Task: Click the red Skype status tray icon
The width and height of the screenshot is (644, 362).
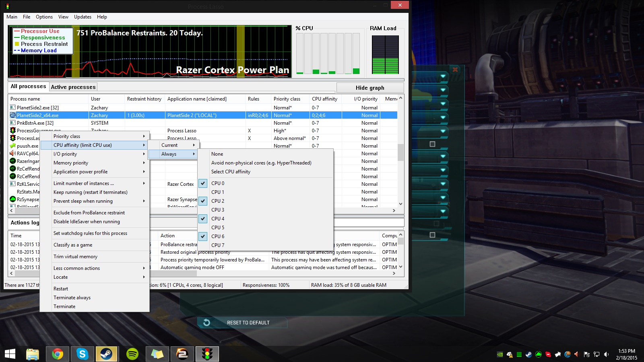Action: 548,354
